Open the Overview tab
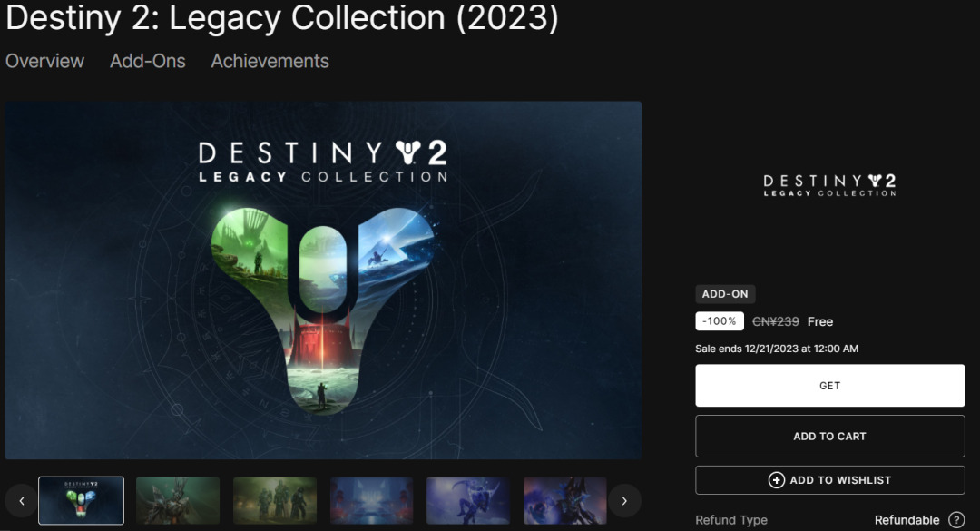Image resolution: width=980 pixels, height=531 pixels. pos(45,62)
